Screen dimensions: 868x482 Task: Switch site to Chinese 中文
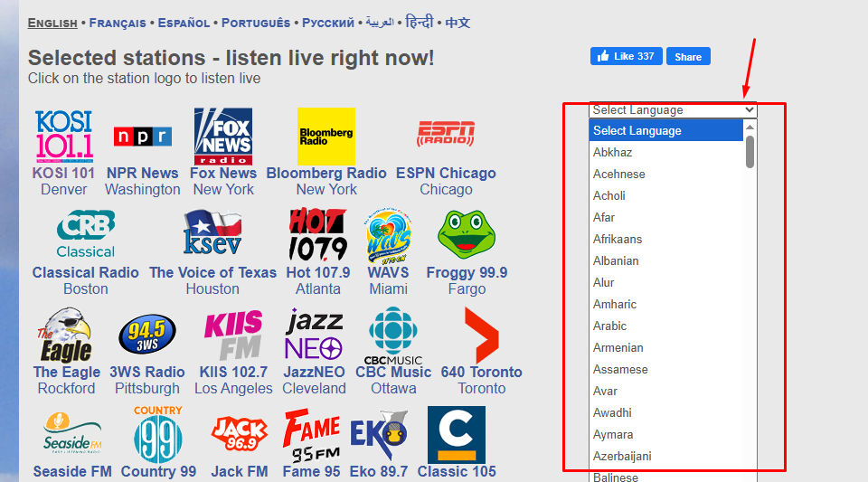coord(458,23)
